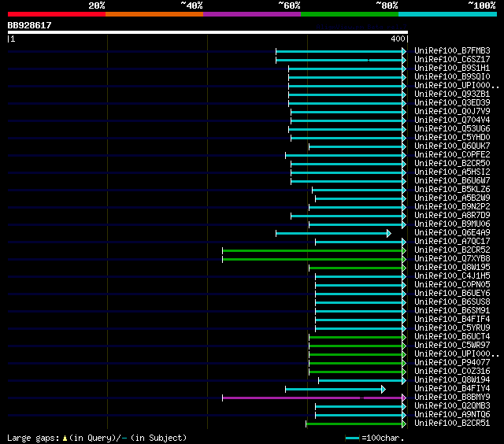Click the green alignment bar for B2CR51
The width and height of the screenshot is (504, 444).
(x=354, y=424)
